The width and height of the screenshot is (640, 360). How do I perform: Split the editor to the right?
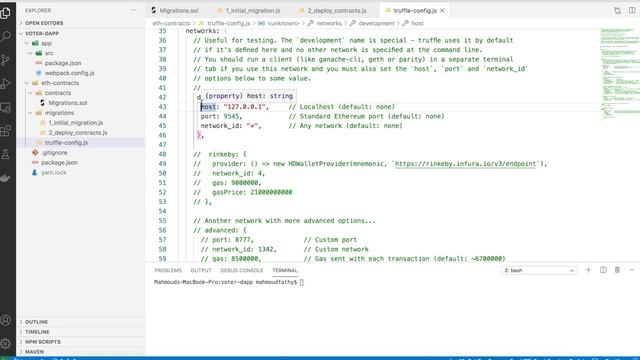632,11
